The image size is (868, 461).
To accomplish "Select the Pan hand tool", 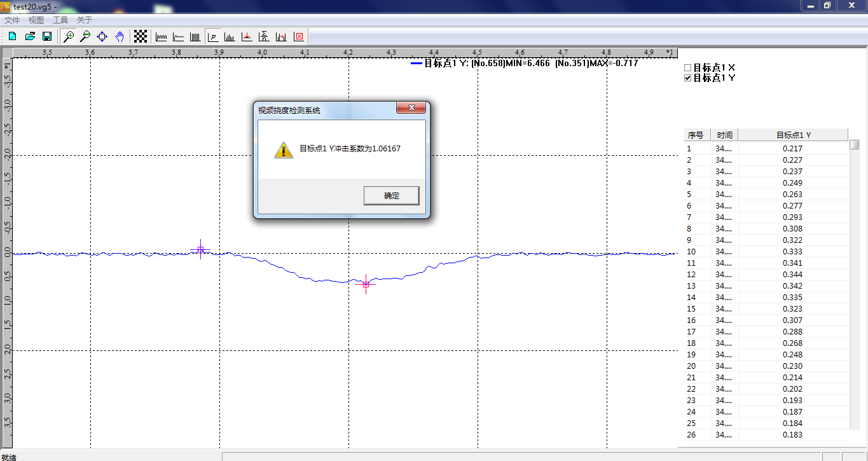I will coord(120,36).
